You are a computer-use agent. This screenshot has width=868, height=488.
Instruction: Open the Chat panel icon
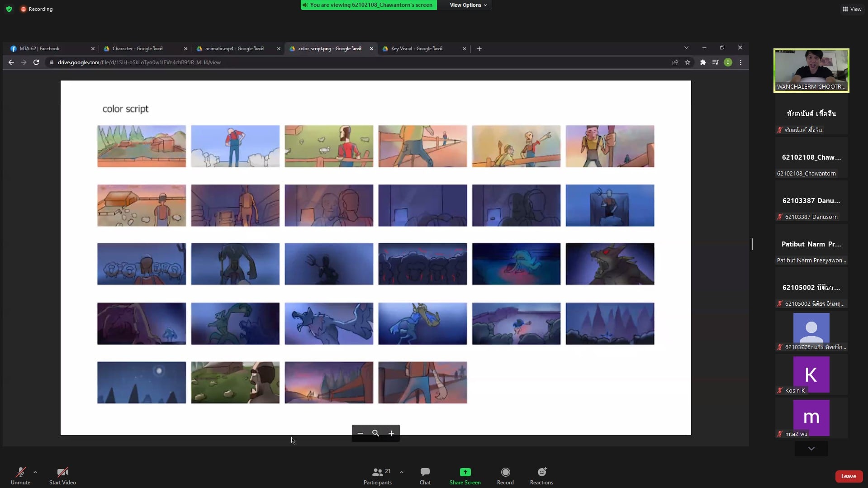click(425, 472)
